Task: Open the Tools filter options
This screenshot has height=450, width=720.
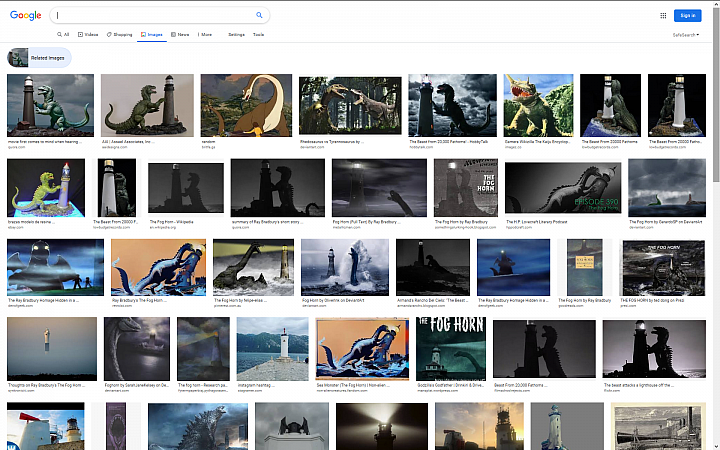Action: pyautogui.click(x=259, y=34)
